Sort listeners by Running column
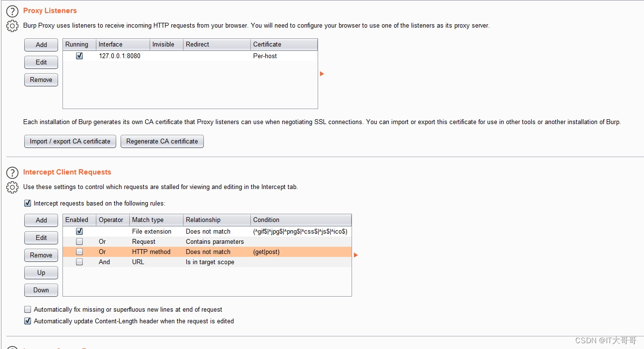644x349 pixels. tap(79, 44)
